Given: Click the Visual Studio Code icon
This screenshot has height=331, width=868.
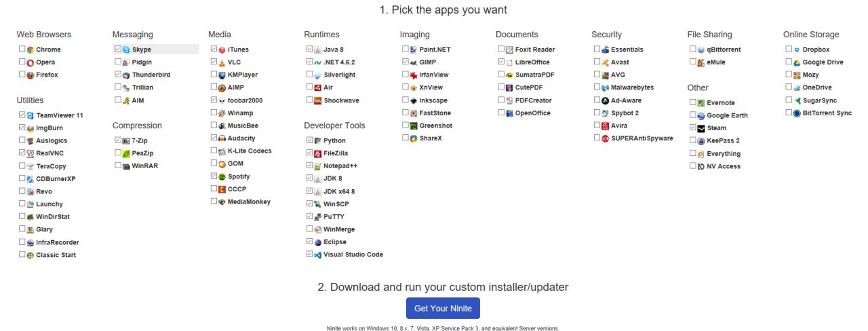Looking at the screenshot, I should 318,255.
